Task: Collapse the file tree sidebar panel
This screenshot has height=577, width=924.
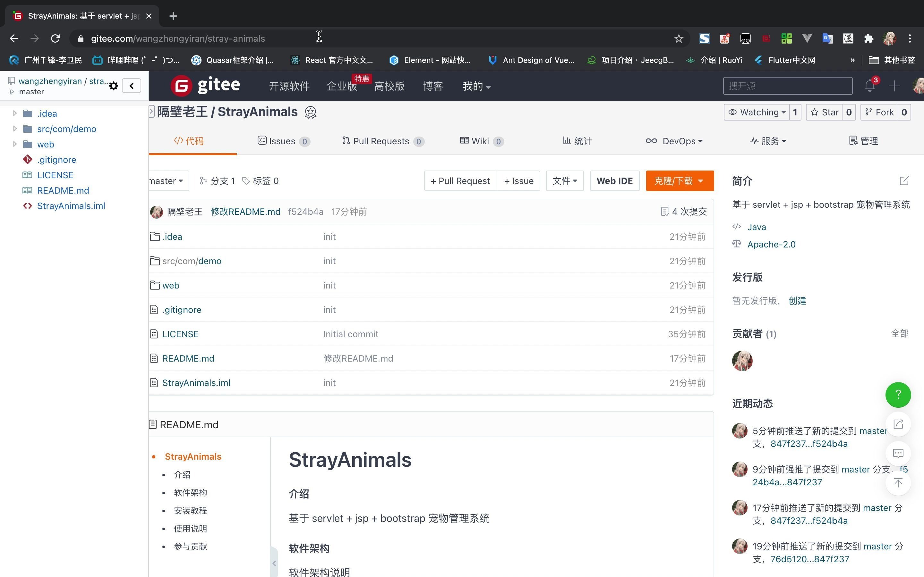Action: coord(132,86)
